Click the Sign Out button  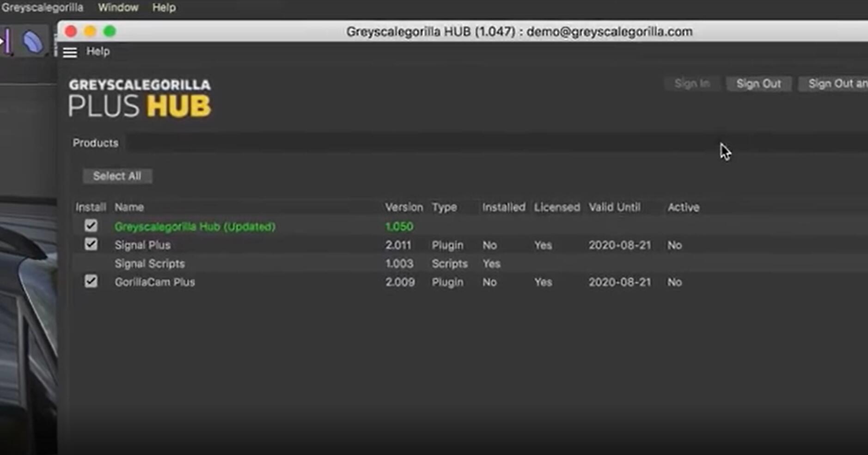[758, 84]
